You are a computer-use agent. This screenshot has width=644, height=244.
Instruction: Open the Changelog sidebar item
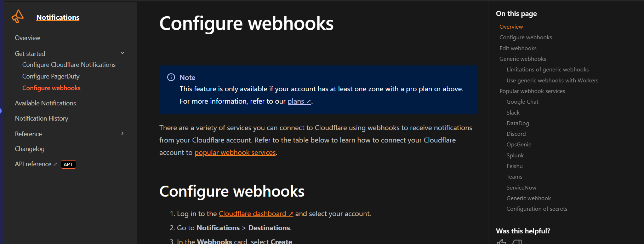click(x=30, y=149)
